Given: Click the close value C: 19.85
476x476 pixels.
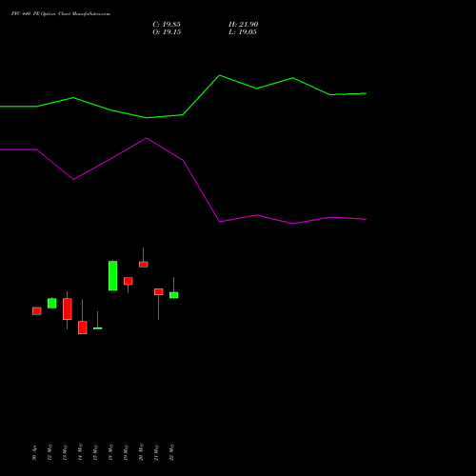Looking at the screenshot, I should tap(167, 25).
